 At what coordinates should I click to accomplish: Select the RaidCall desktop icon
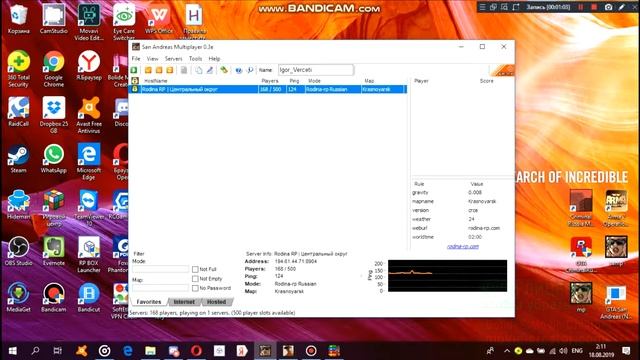click(x=18, y=112)
